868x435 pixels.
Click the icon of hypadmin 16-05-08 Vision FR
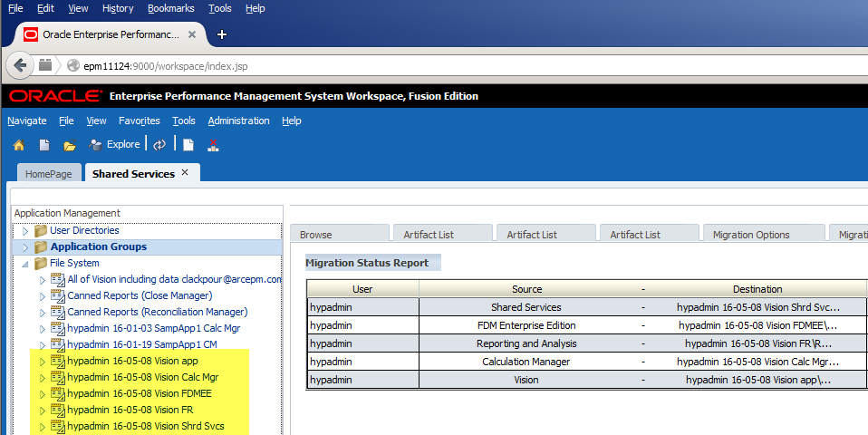tap(58, 411)
